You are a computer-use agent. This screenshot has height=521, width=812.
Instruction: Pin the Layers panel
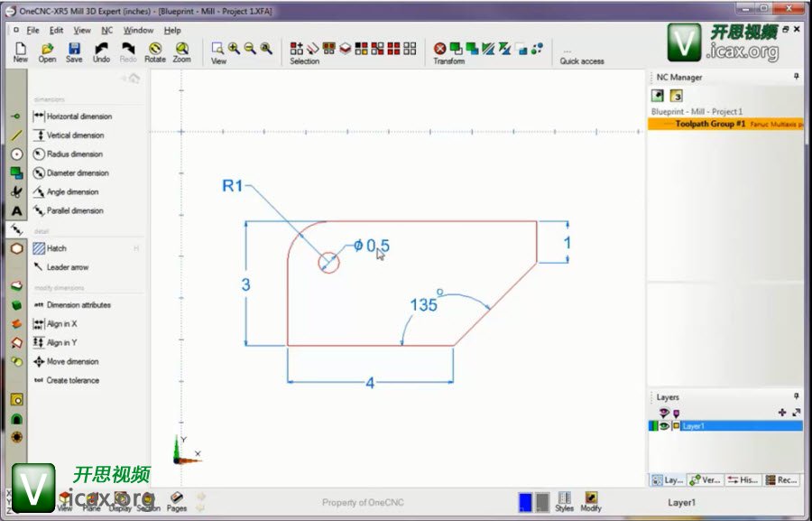(797, 396)
